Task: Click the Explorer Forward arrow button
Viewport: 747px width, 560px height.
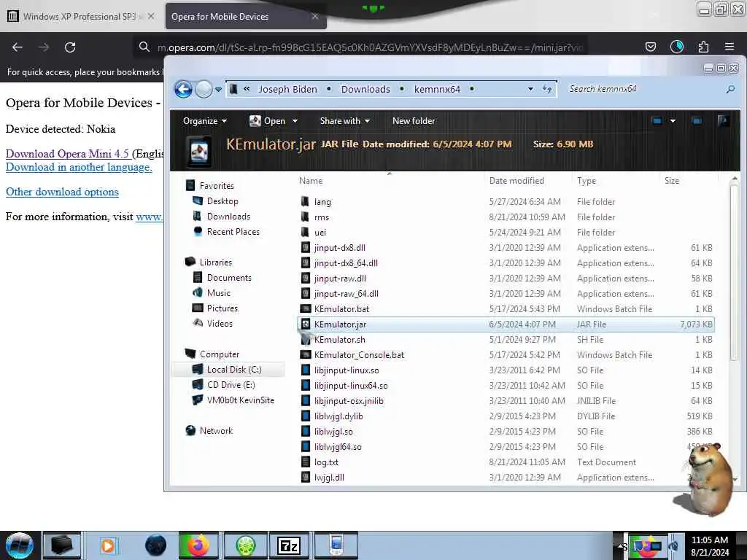Action: (204, 89)
